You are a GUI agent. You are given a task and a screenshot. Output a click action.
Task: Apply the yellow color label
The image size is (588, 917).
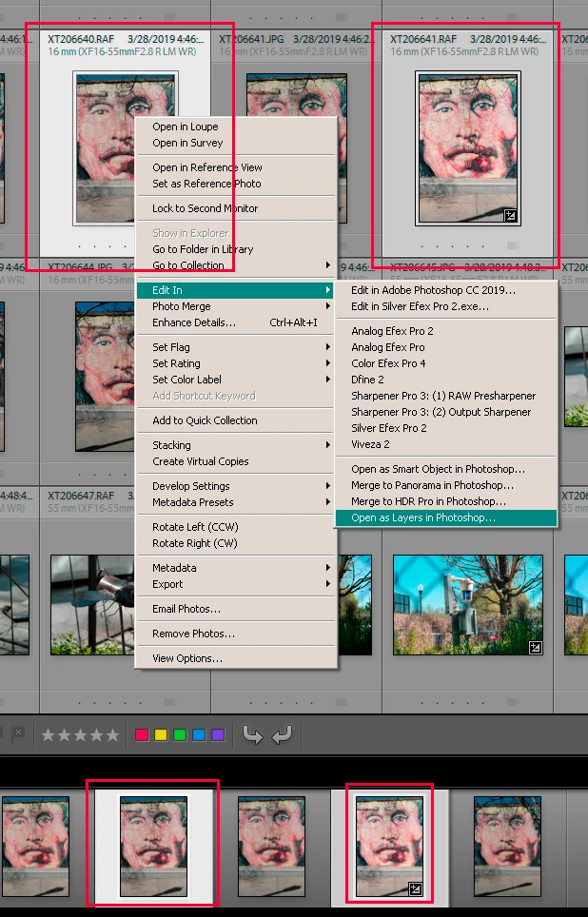click(x=161, y=734)
